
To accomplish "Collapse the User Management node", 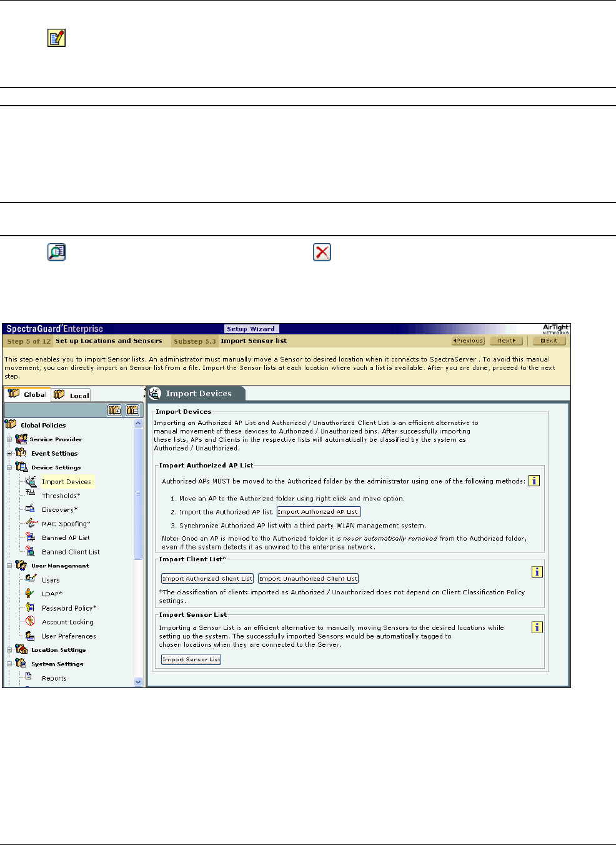I will 9,566.
